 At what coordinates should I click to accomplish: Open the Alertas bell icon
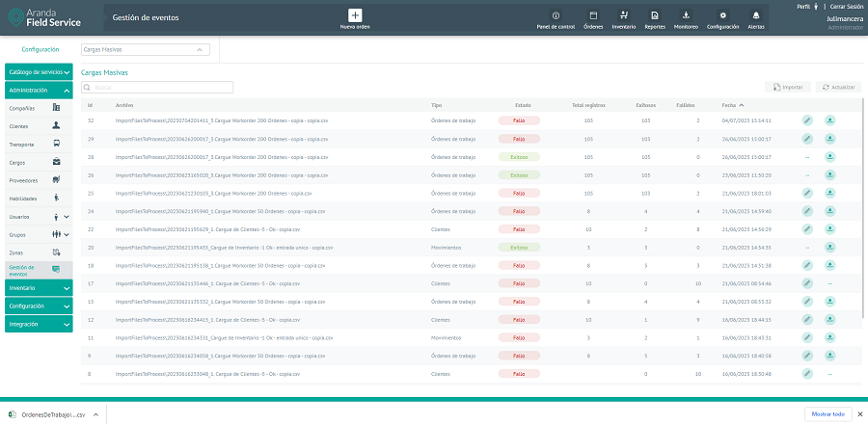(756, 15)
